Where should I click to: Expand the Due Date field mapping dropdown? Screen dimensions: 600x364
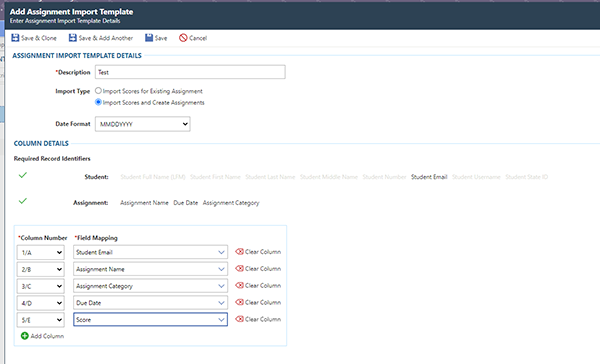coord(221,303)
